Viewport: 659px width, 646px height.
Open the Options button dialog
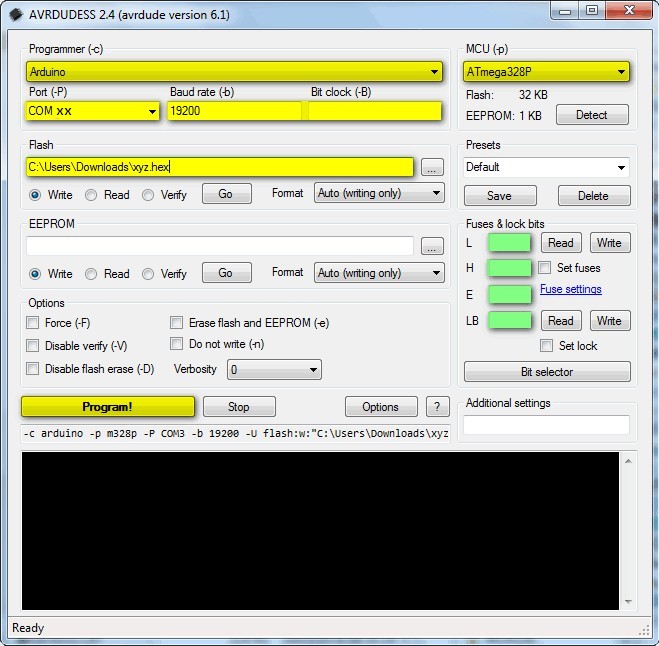381,407
